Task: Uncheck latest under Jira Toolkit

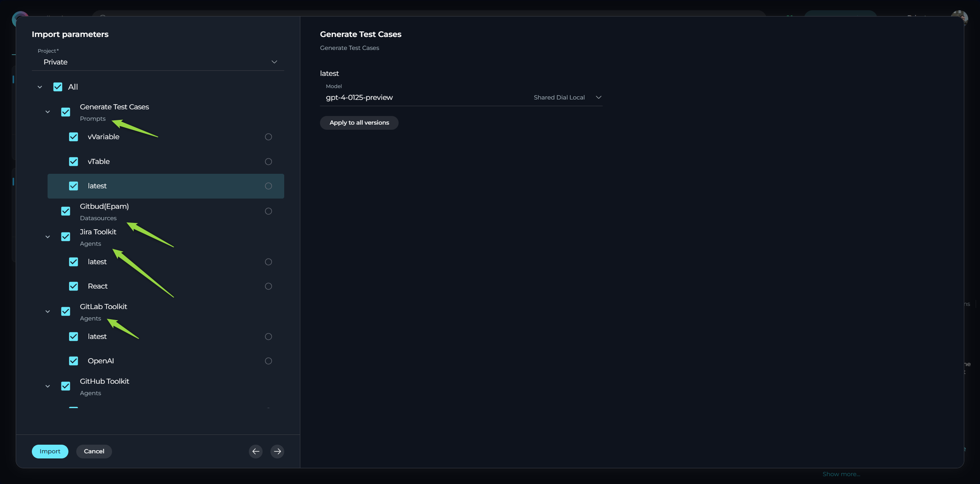Action: (74, 262)
